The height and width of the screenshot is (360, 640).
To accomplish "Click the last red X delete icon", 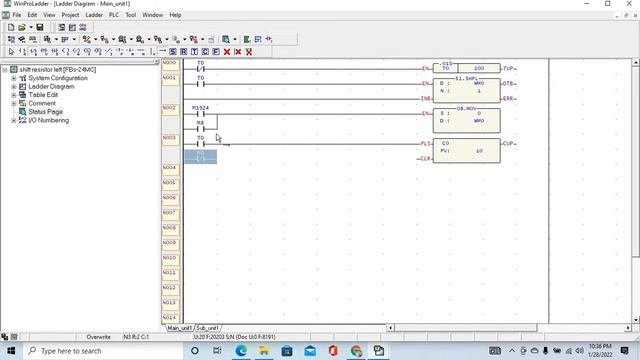I will pyautogui.click(x=249, y=52).
